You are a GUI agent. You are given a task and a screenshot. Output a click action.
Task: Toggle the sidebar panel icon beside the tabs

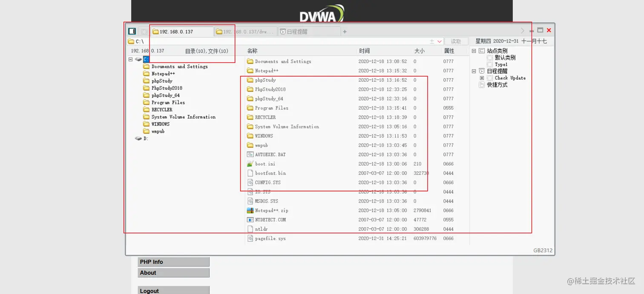[132, 31]
